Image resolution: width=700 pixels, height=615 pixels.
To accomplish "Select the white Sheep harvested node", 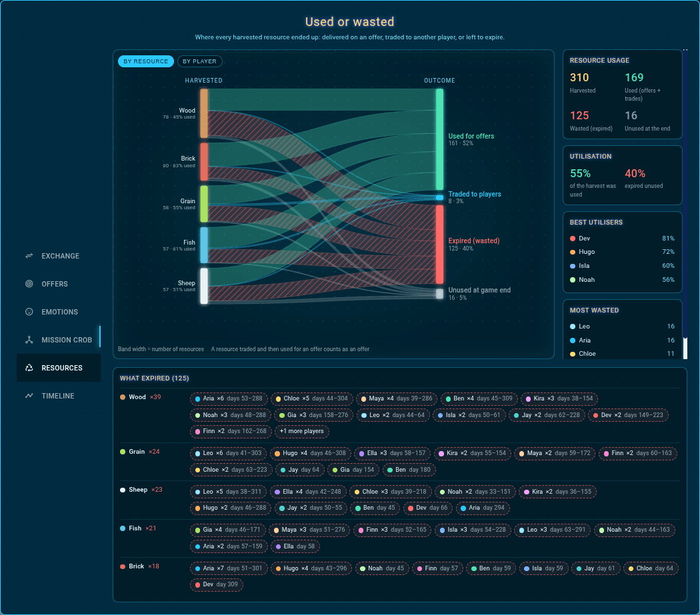I will point(203,286).
